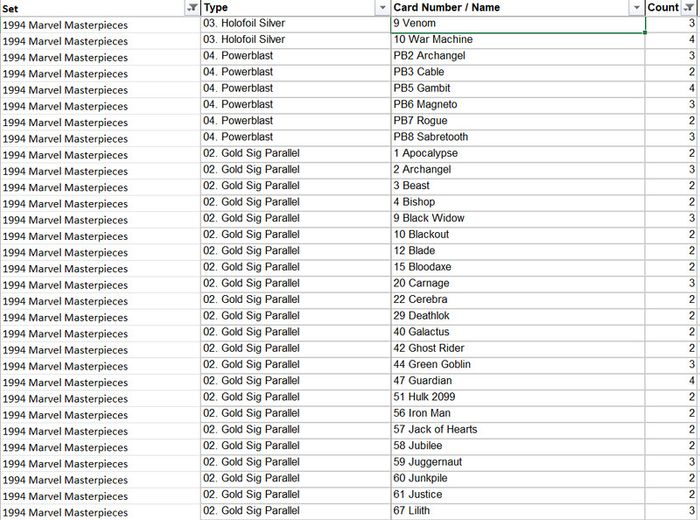Select cell containing 12 Blade
This screenshot has width=700, height=520.
pos(518,252)
